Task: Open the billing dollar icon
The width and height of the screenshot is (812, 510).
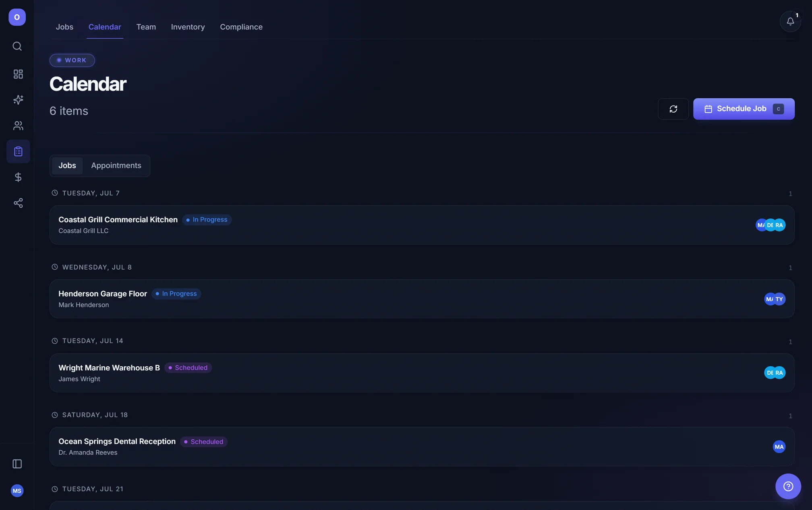Action: tap(18, 177)
